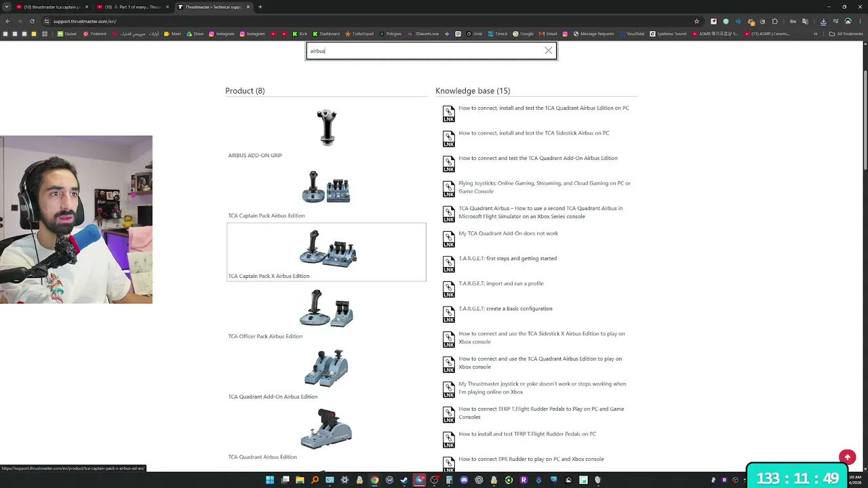Open the tab search dropdown arrow
Viewport: 868px width, 488px height.
coord(6,7)
